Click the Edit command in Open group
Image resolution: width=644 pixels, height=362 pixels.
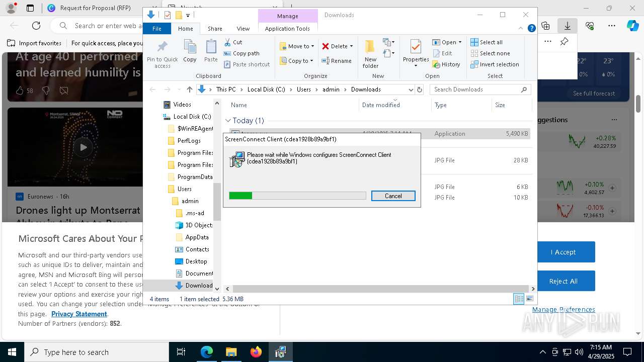(442, 53)
